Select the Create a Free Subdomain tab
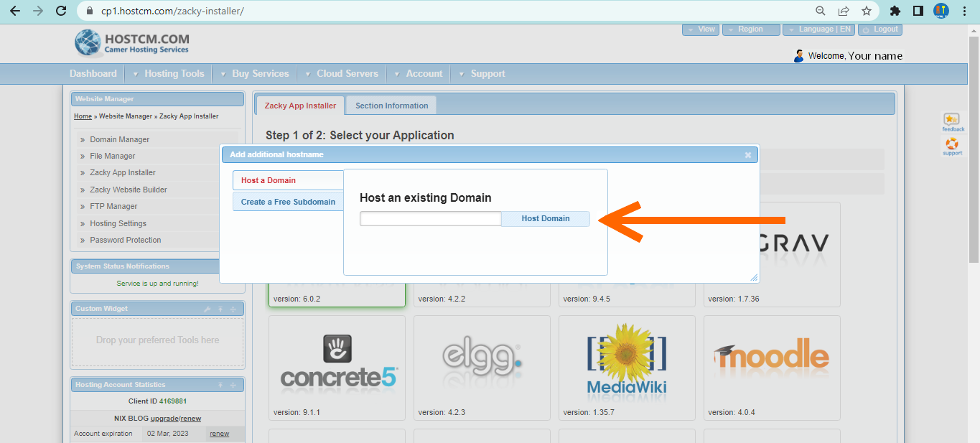Screen dimensions: 980x443 pos(289,202)
